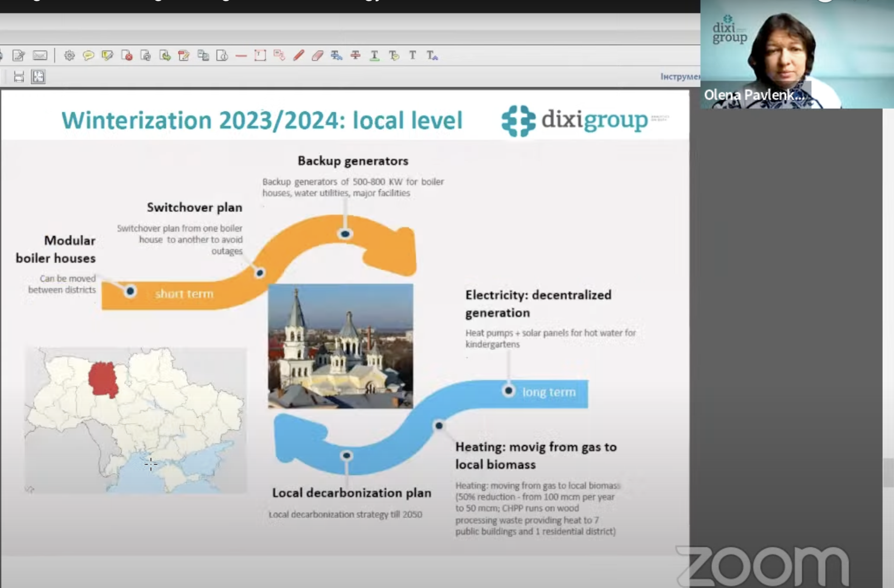Click the text callout tool icon

click(x=279, y=56)
